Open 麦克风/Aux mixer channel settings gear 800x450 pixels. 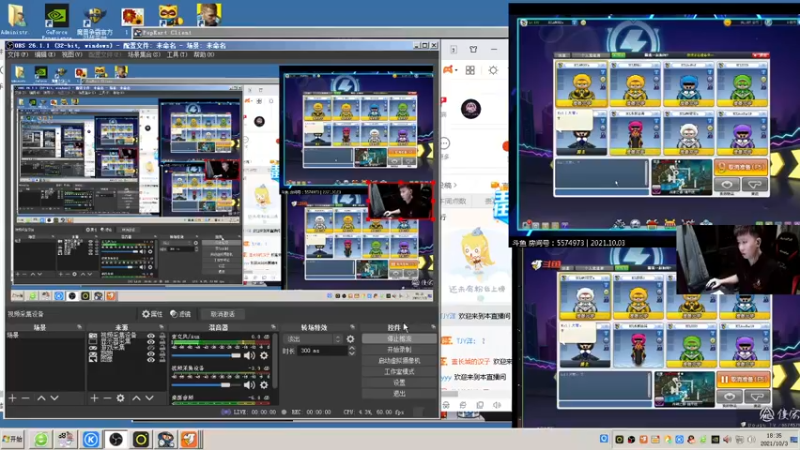coord(264,356)
